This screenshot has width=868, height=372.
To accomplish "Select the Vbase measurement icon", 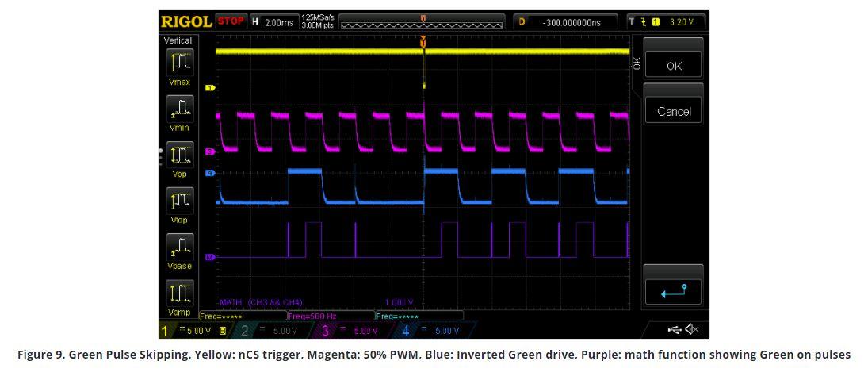I will (x=181, y=247).
